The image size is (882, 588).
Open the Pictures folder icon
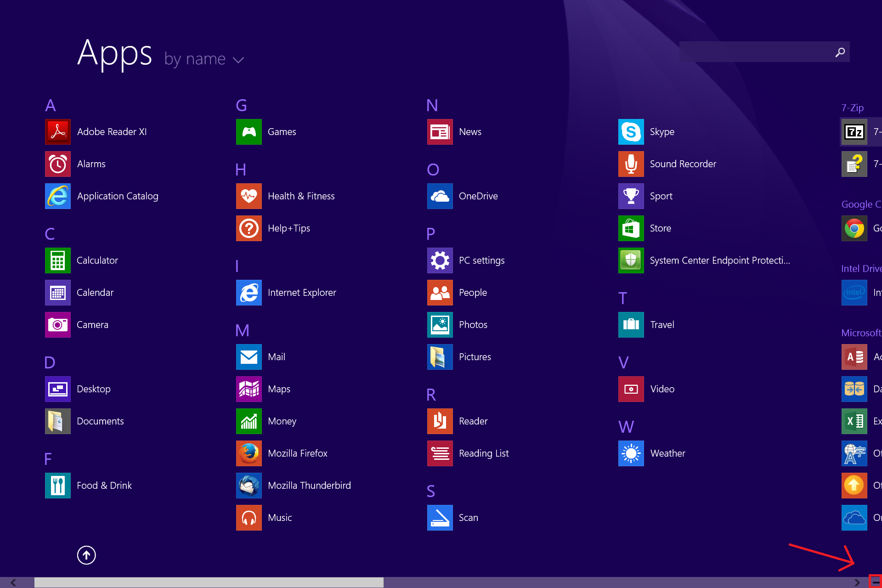coord(440,357)
